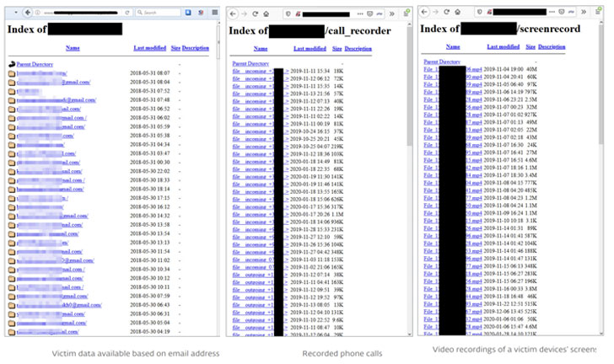The height and width of the screenshot is (364, 614).
Task: Click Parent Directory back-arrow icon in left window
Action: pyautogui.click(x=12, y=64)
